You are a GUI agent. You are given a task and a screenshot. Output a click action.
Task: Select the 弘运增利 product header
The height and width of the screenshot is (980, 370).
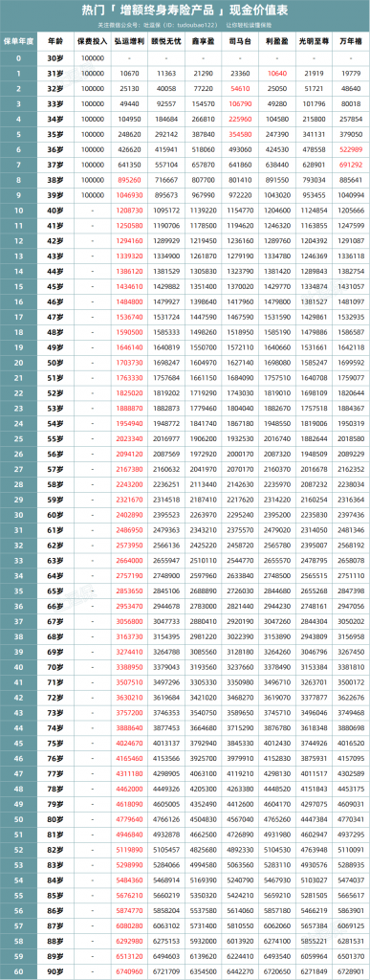tap(129, 42)
